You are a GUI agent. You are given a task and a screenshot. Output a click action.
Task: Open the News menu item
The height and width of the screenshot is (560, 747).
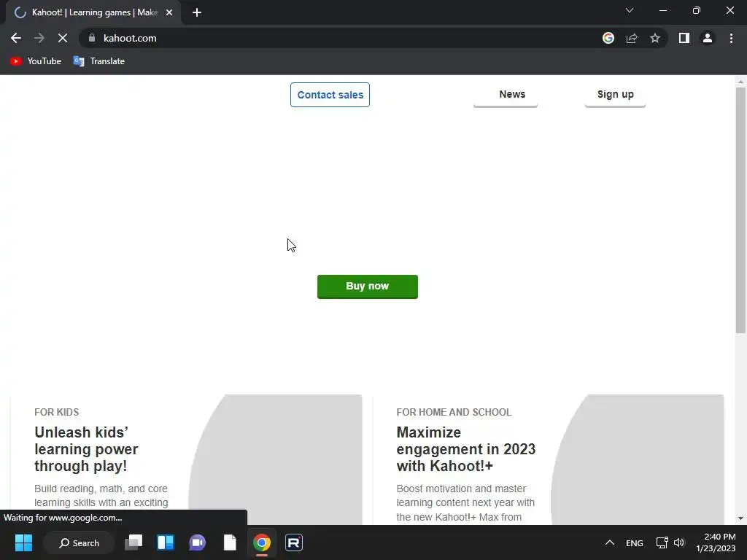pos(506,95)
